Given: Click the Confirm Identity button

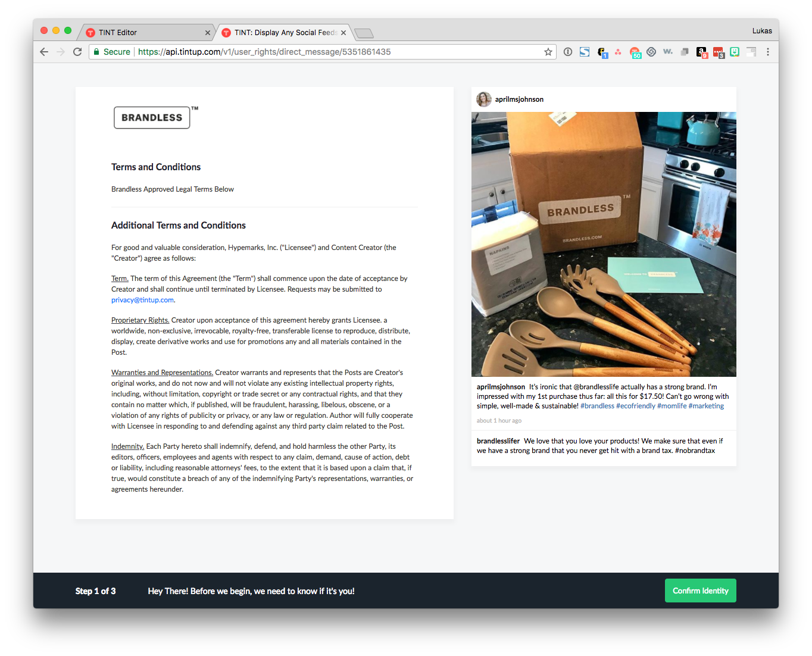Looking at the screenshot, I should pyautogui.click(x=701, y=591).
